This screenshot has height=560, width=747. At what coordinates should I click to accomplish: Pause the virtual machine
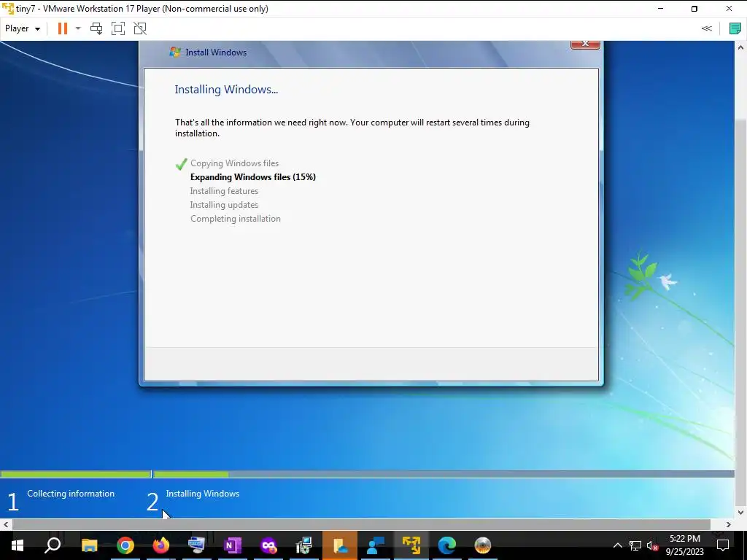click(63, 28)
